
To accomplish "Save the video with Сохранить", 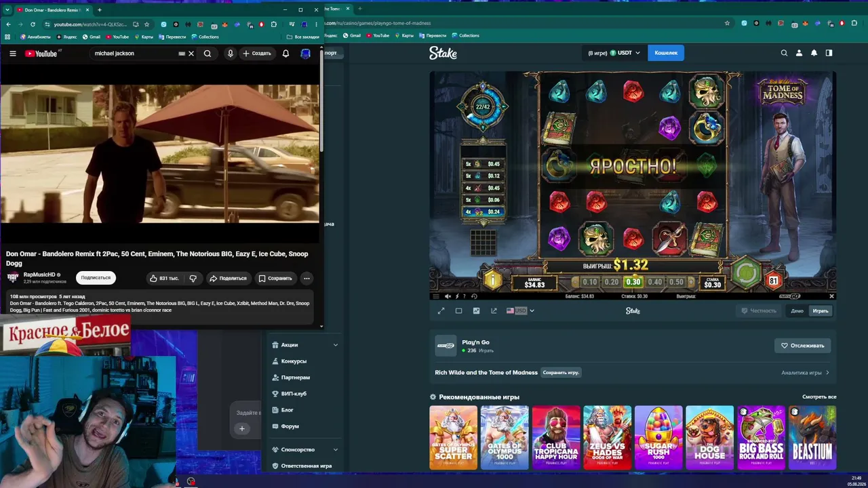I will tap(275, 278).
